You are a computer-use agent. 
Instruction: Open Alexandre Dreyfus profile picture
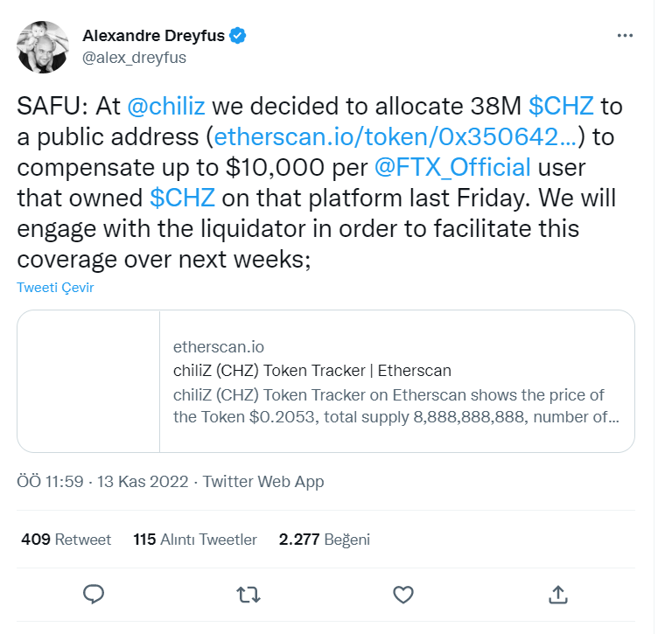pos(42,47)
